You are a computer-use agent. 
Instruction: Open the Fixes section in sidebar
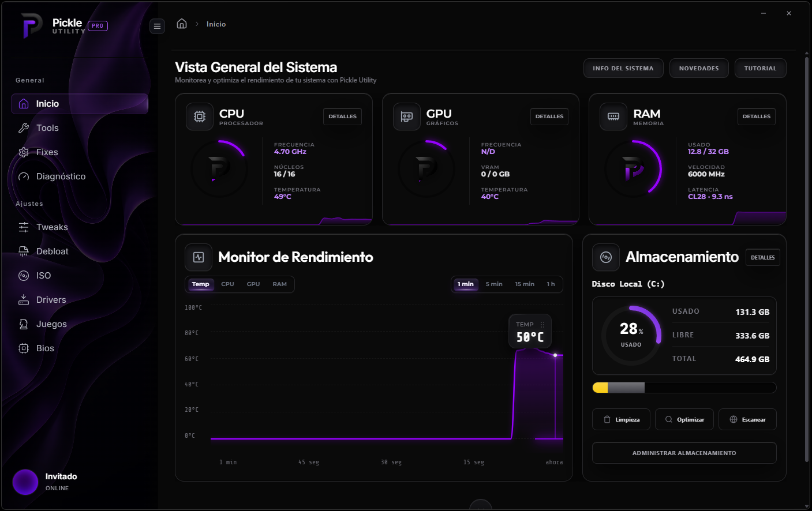pos(80,152)
